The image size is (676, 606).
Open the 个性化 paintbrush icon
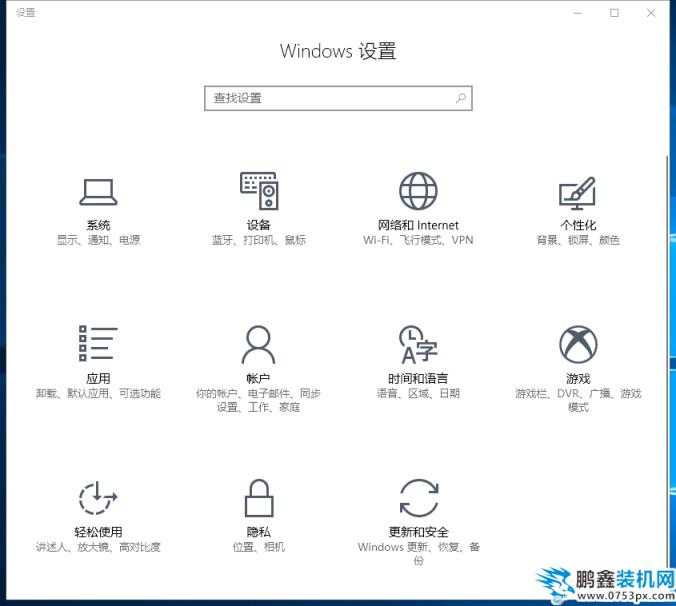click(578, 192)
